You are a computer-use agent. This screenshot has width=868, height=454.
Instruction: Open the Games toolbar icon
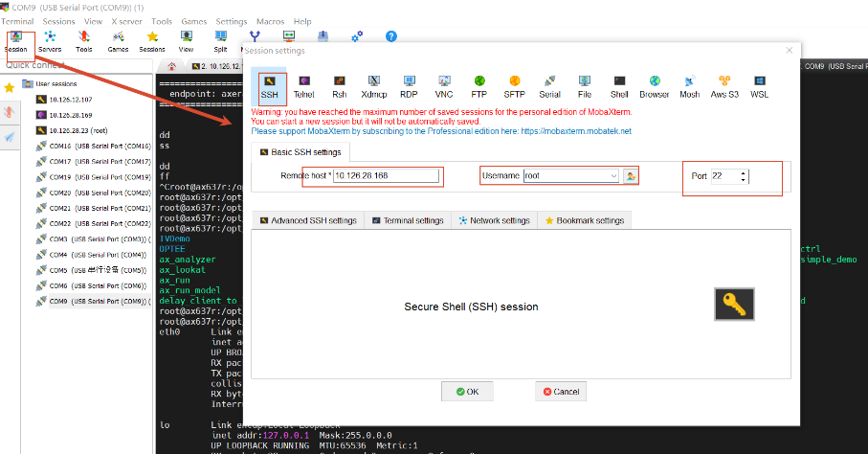[118, 42]
